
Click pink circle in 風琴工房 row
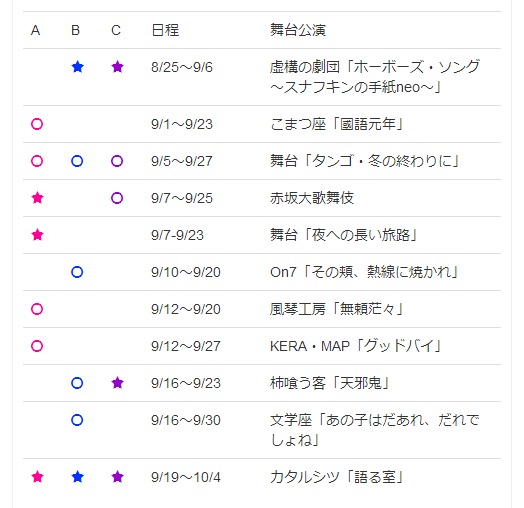pyautogui.click(x=37, y=309)
